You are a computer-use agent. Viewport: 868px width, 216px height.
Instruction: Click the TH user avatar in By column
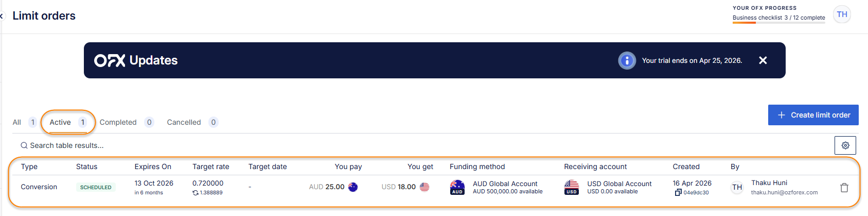[737, 187]
